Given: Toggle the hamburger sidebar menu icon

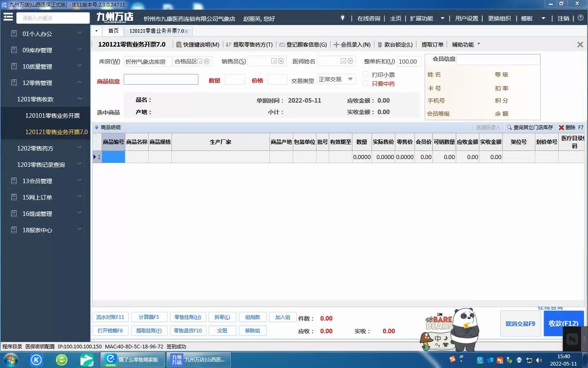Looking at the screenshot, I should coord(8,17).
